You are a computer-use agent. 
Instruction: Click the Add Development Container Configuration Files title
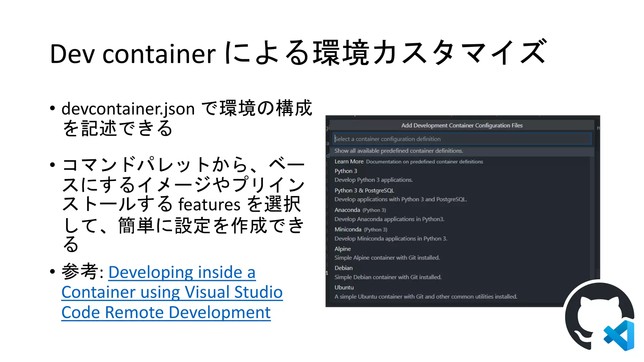(x=462, y=125)
